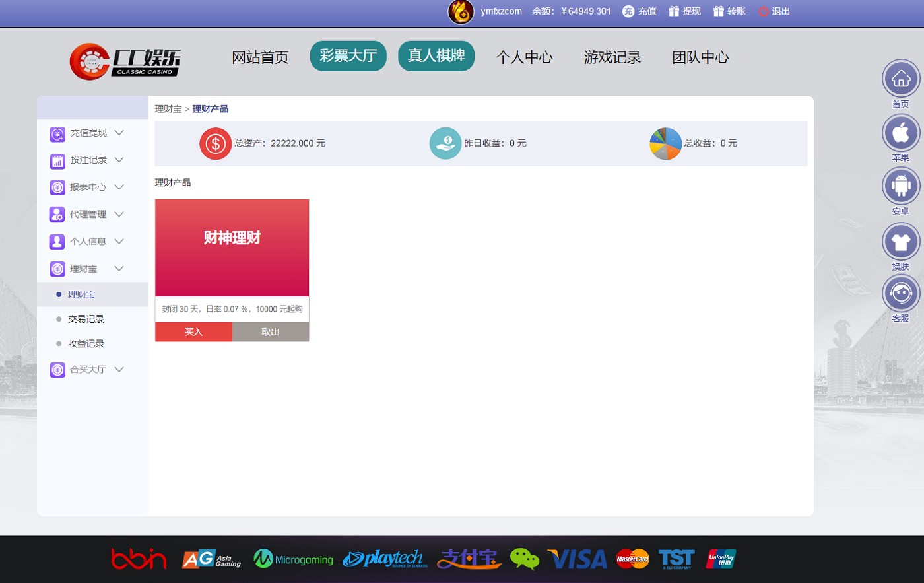Click the 总收益 pie chart icon
This screenshot has width=924, height=583.
(x=665, y=143)
